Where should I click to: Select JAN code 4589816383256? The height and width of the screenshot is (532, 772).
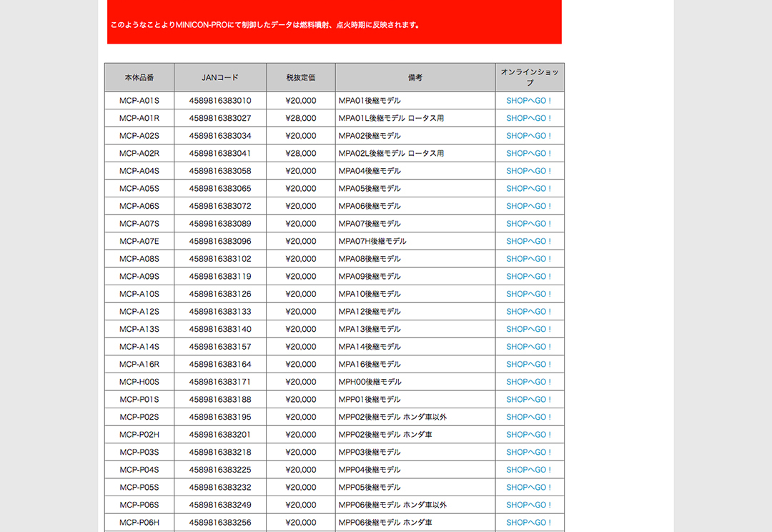click(x=220, y=522)
